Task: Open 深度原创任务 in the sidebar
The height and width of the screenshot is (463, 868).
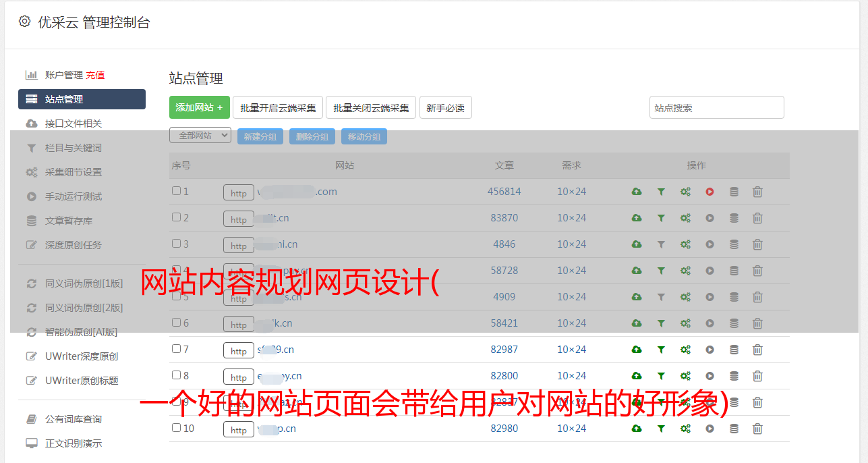Action: point(74,245)
